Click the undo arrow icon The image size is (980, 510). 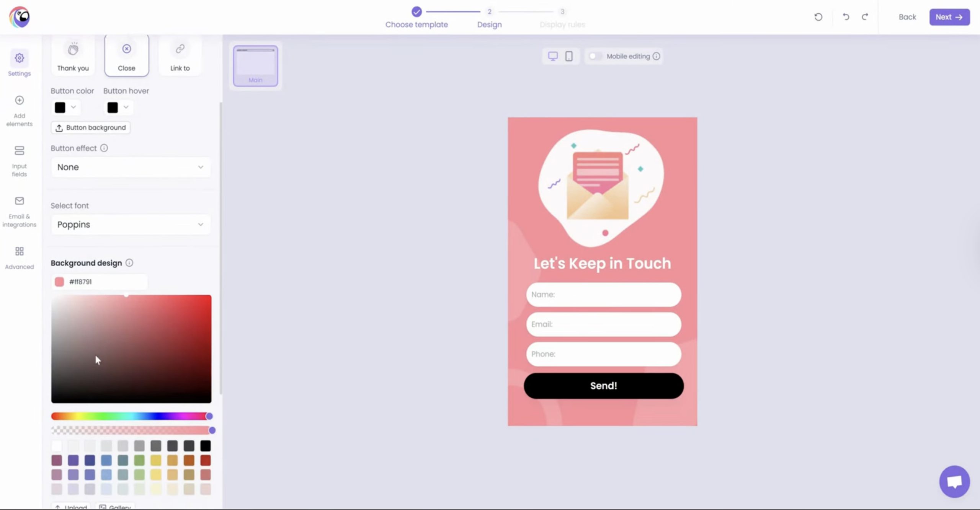(846, 17)
